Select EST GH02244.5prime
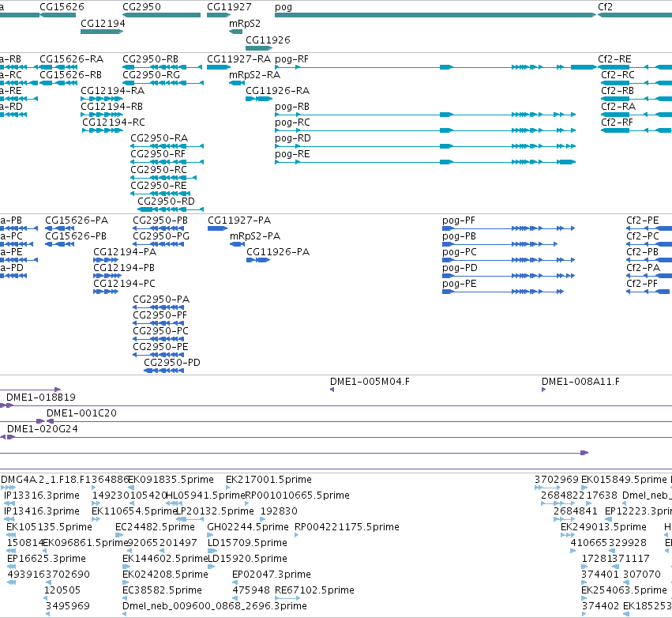This screenshot has height=618, width=672. (x=210, y=535)
